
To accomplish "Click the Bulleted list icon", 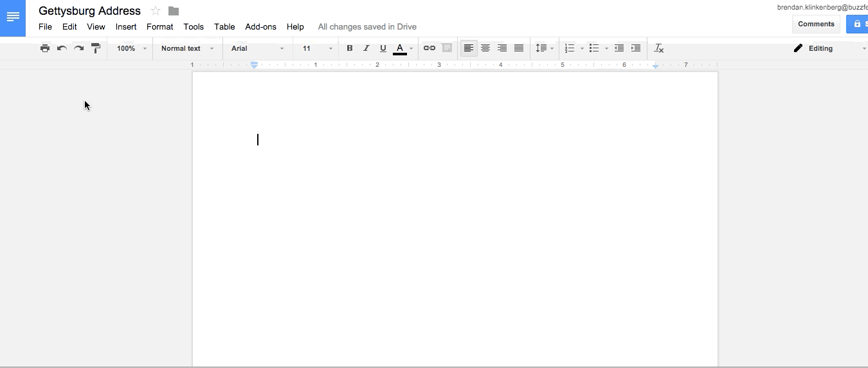I will [594, 48].
